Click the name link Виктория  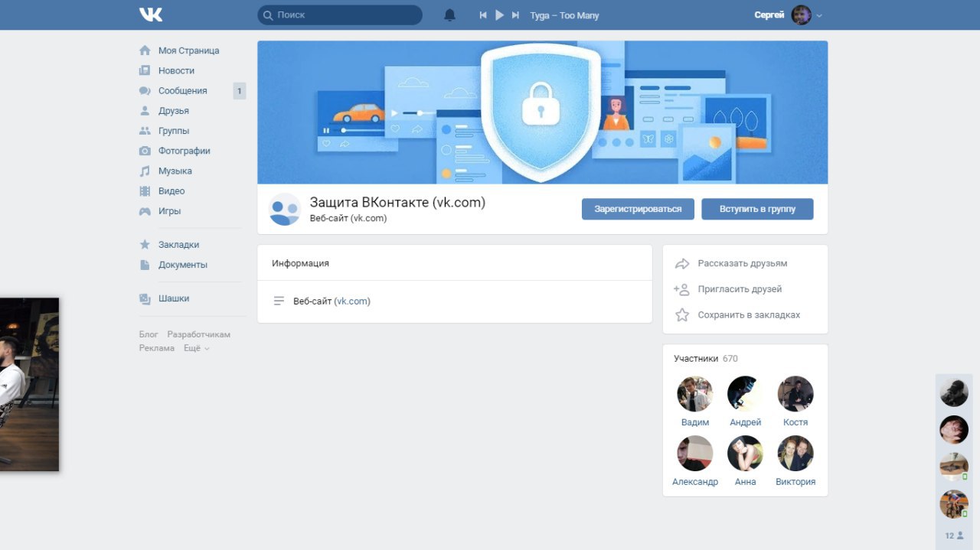(x=795, y=482)
